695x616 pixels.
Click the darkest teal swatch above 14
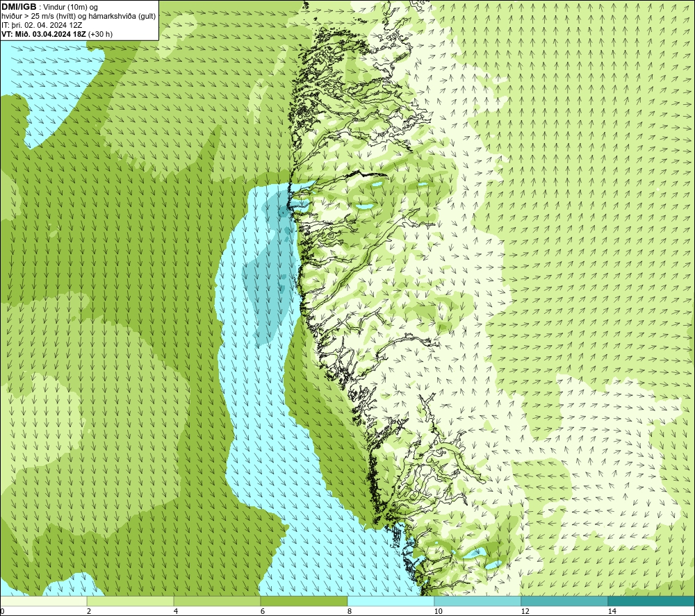click(652, 601)
